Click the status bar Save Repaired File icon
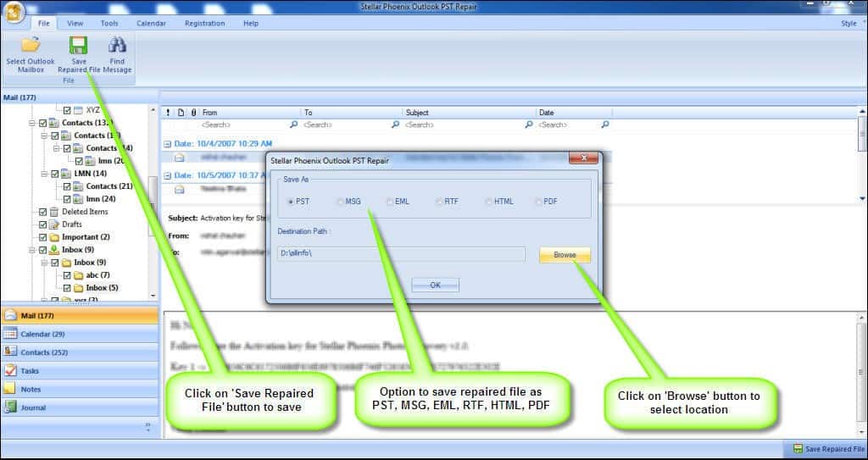 click(x=798, y=449)
